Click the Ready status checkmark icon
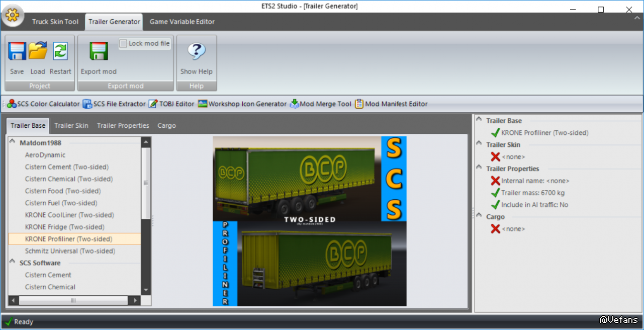Image resolution: width=644 pixels, height=330 pixels. click(x=8, y=321)
